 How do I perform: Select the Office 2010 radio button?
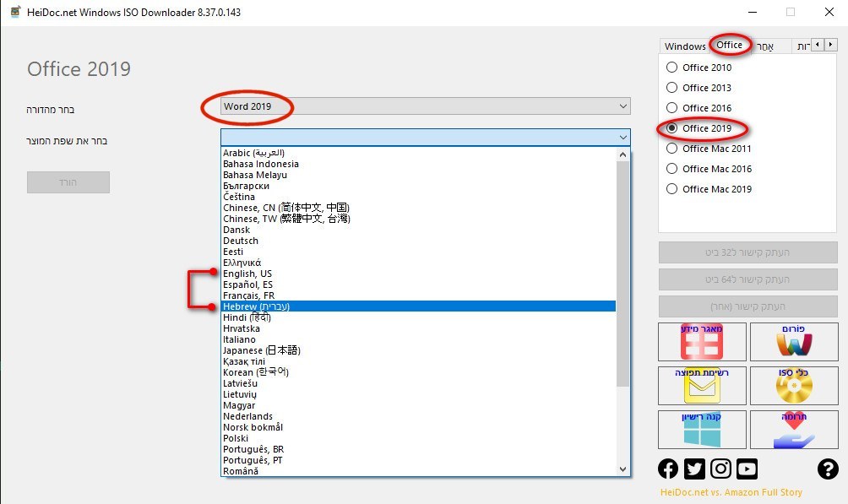[x=672, y=68]
